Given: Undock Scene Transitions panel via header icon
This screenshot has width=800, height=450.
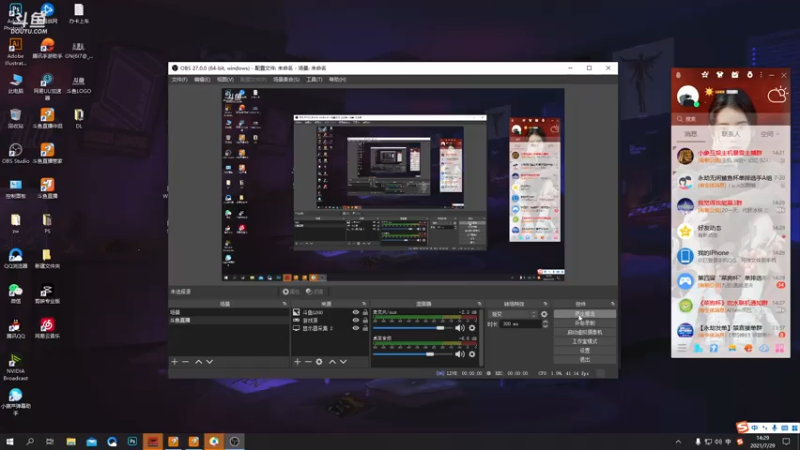Looking at the screenshot, I should 545,304.
